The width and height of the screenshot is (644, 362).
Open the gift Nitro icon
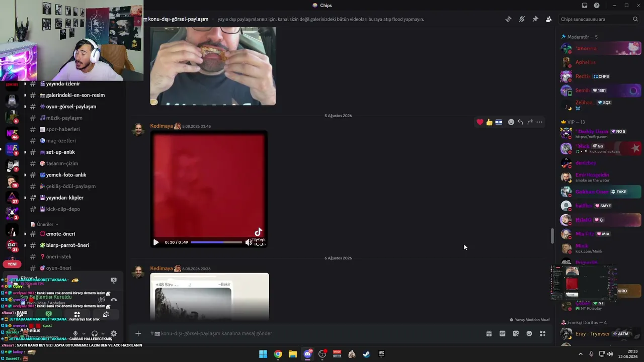(x=489, y=333)
